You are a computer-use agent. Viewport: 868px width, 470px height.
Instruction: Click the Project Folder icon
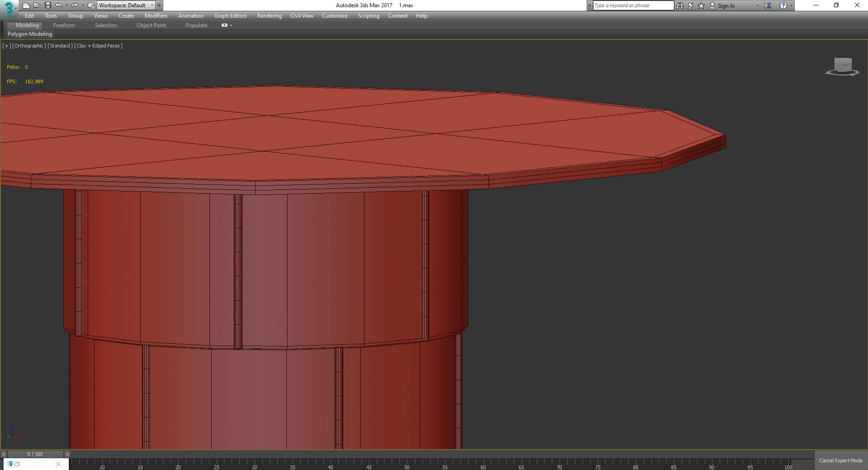[91, 5]
